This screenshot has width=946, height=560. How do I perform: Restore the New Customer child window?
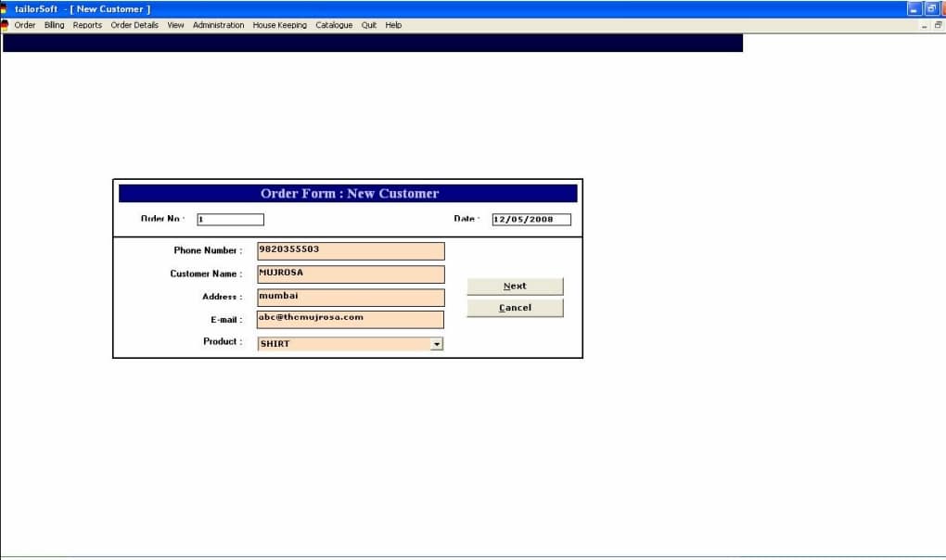point(938,26)
